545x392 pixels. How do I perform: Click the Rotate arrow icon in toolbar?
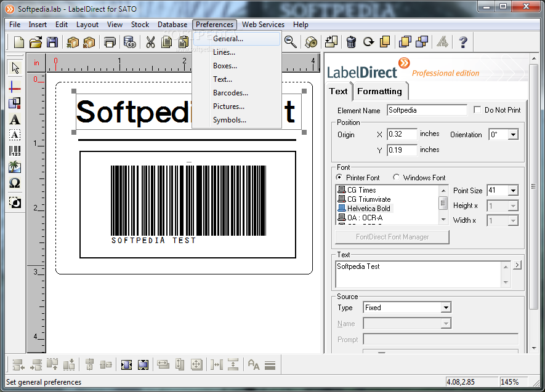tap(368, 42)
